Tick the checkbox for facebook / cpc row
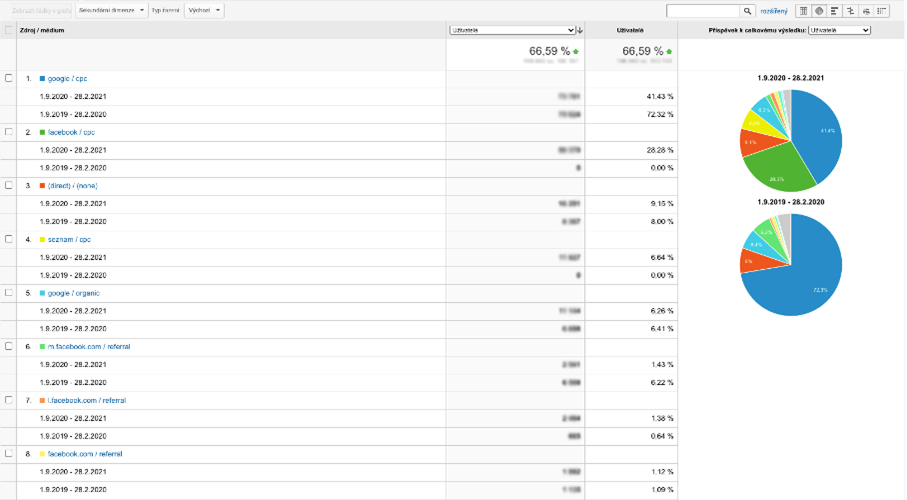The image size is (907, 500). click(x=9, y=132)
